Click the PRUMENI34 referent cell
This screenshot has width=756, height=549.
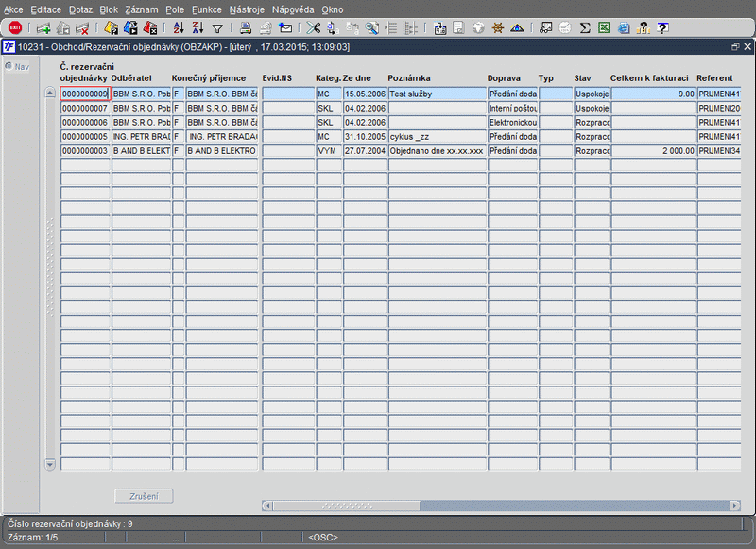[x=719, y=151]
